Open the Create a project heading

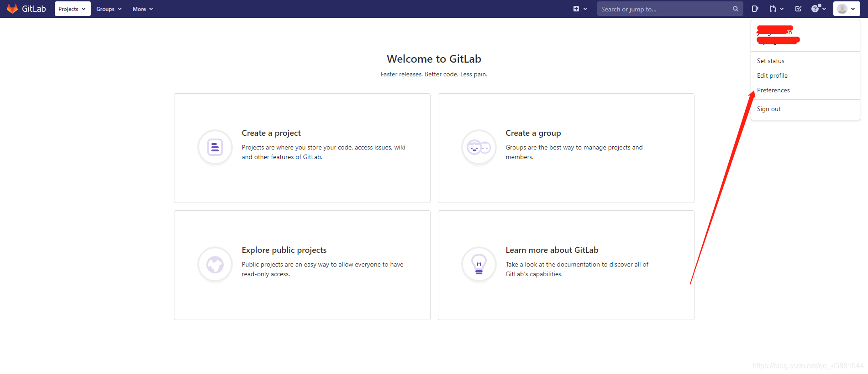[271, 133]
